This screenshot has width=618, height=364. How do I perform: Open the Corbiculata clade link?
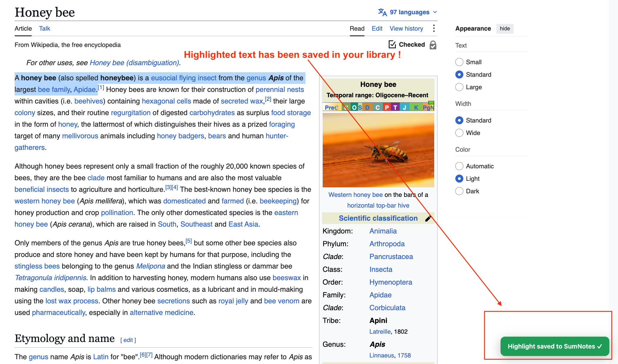point(387,308)
